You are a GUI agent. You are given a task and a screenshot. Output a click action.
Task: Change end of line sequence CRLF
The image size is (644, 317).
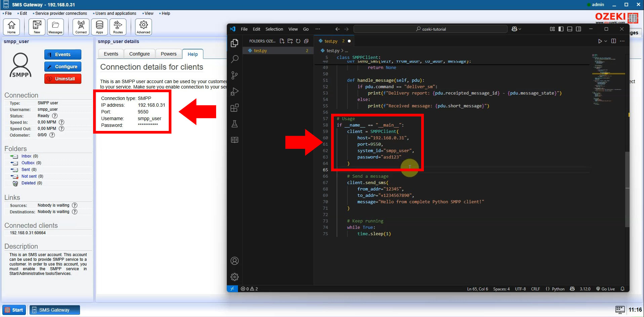click(535, 289)
